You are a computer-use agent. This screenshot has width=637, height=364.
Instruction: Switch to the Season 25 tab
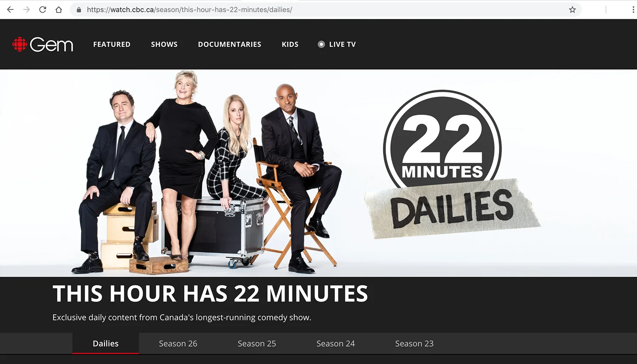tap(257, 343)
